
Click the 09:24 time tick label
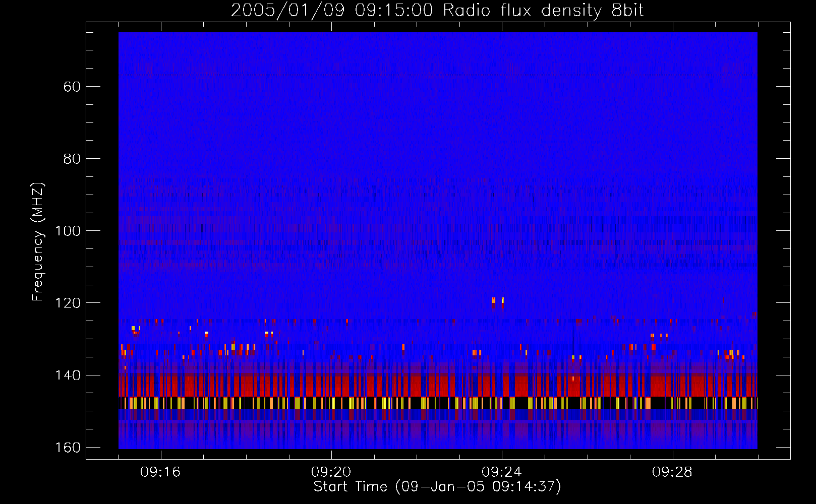502,472
